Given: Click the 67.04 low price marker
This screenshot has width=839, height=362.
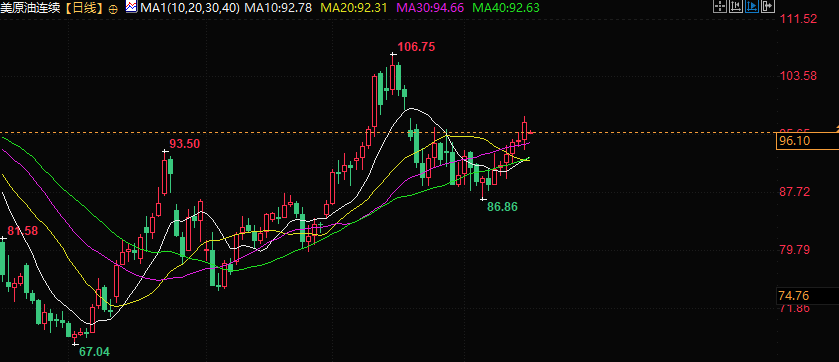Looking at the screenshot, I should point(94,351).
